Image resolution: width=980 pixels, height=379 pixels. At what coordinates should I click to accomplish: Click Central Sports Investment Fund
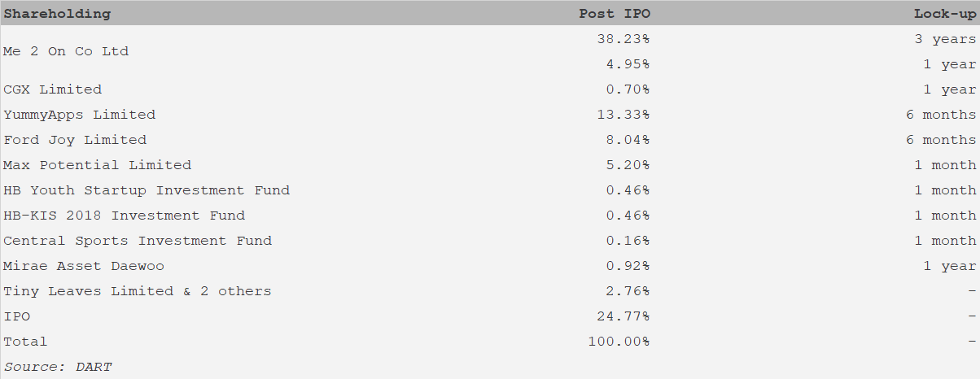click(138, 241)
